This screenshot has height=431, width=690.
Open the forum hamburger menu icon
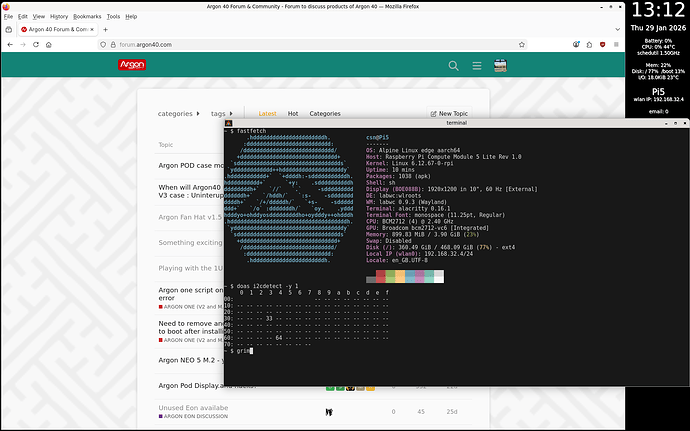tap(477, 66)
